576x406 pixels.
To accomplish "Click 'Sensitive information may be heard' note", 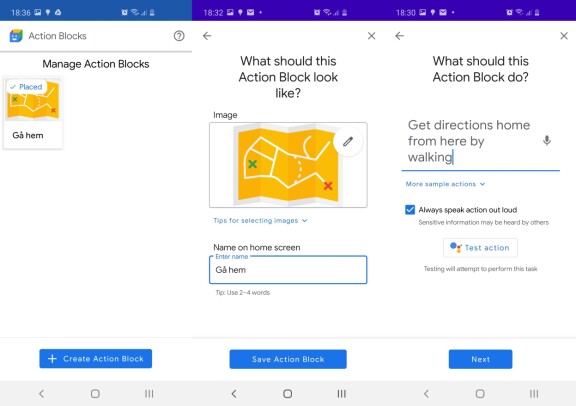I will click(x=483, y=222).
